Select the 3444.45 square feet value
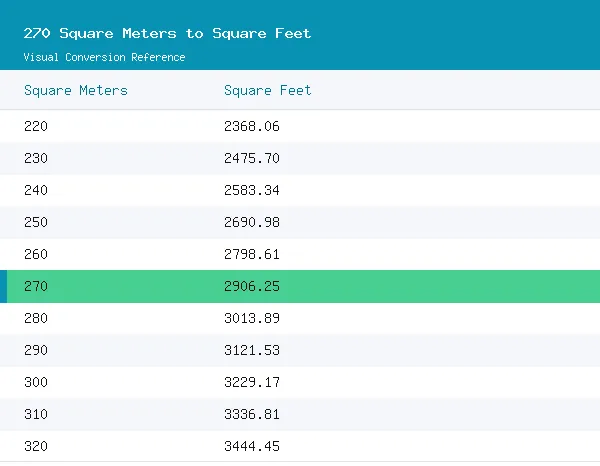Image resolution: width=600 pixels, height=466 pixels. (x=252, y=446)
